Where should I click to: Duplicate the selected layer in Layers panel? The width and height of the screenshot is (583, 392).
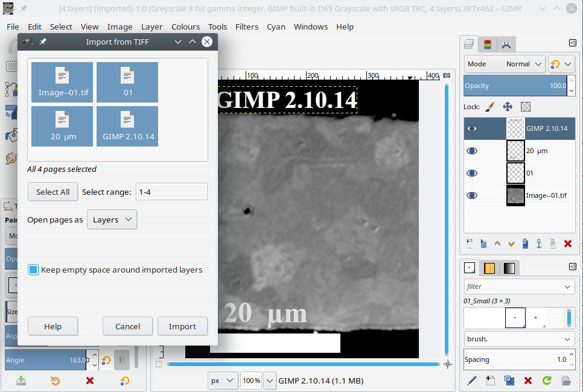[525, 244]
